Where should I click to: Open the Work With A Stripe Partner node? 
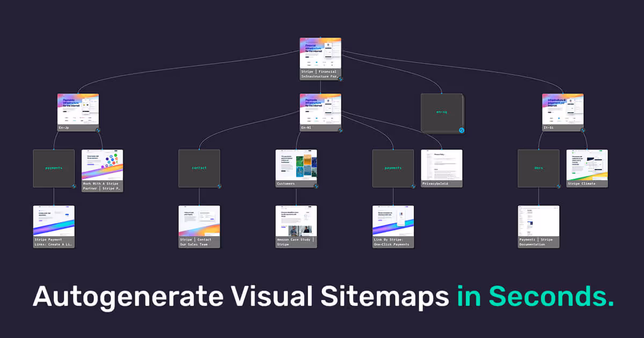[x=103, y=167]
